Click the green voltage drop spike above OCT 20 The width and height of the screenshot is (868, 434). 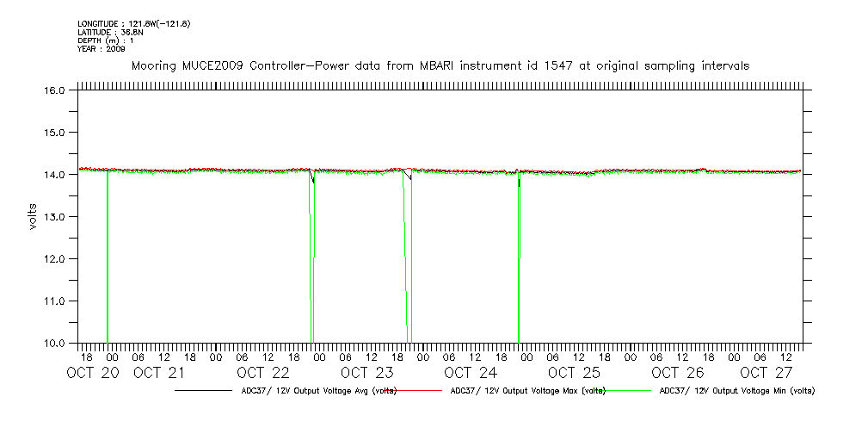(x=108, y=258)
